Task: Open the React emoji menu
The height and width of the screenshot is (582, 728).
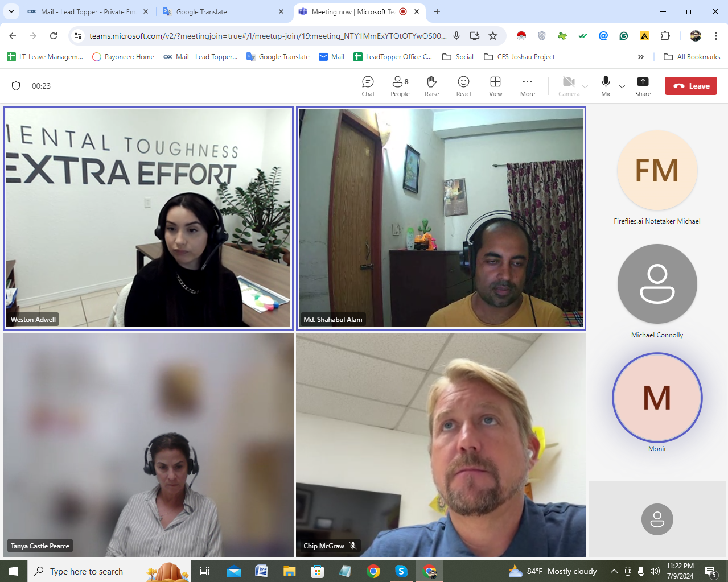Action: click(463, 86)
